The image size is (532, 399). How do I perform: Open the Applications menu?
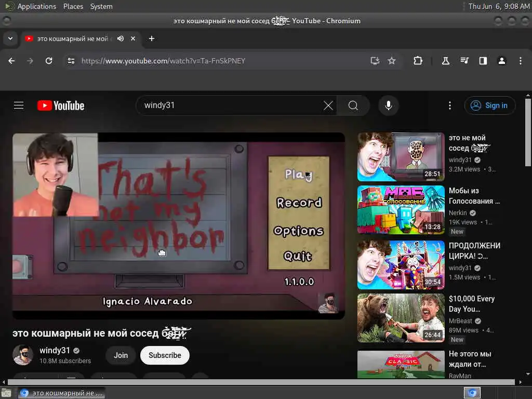[37, 6]
